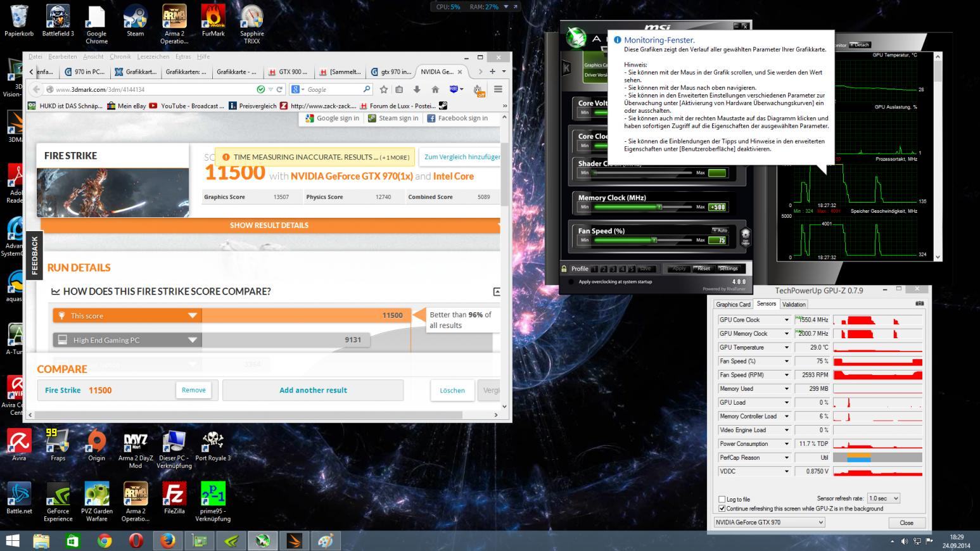The height and width of the screenshot is (551, 980).
Task: Open Fan Speed (RPM) sensor dropdown
Action: pyautogui.click(x=787, y=375)
